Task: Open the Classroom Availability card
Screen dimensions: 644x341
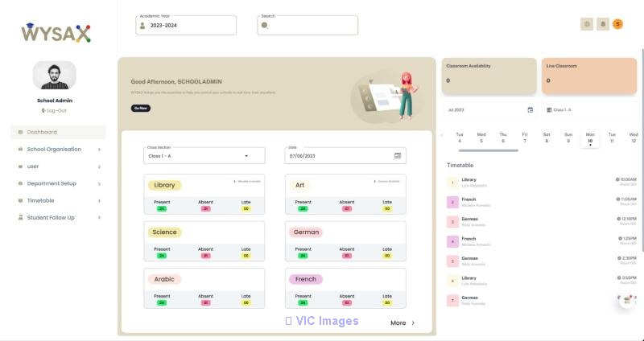Action: (489, 76)
